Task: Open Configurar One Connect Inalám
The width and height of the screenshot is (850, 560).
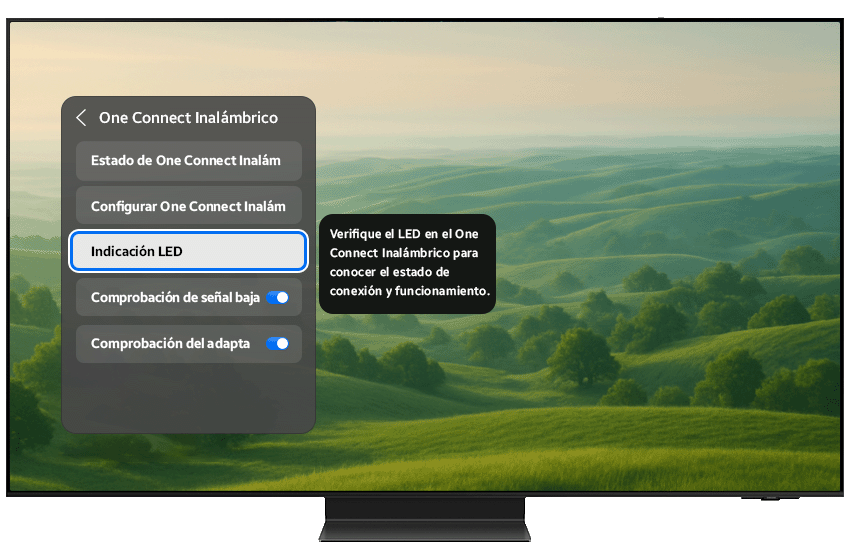Action: 188,206
